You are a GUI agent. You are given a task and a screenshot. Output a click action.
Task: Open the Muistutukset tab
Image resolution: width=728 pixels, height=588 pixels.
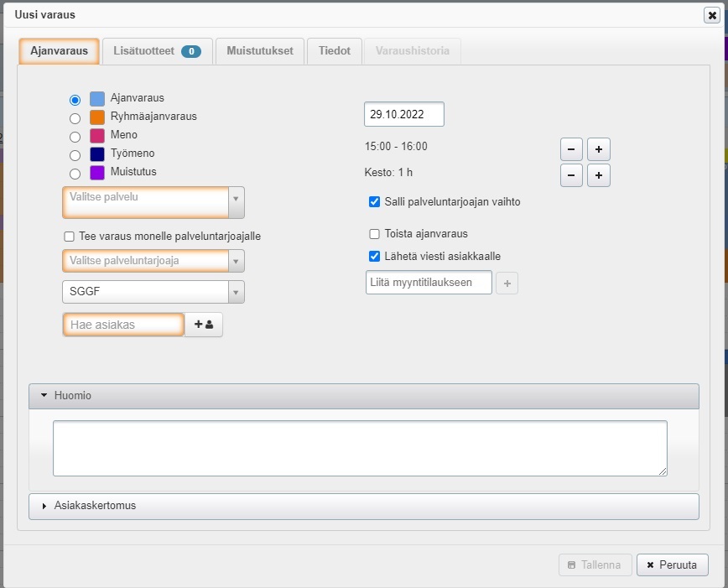tap(259, 51)
